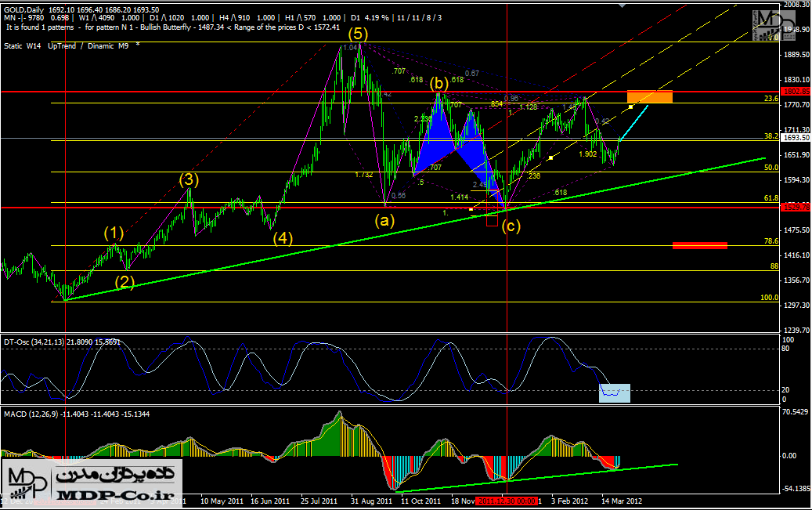Click the red 2011.12.30 00:00 date marker

point(507,501)
